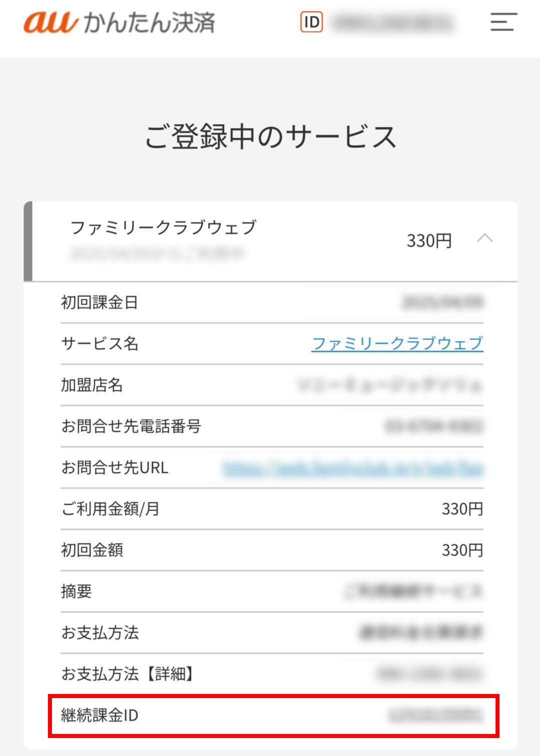Viewport: 540px width, 756px height.
Task: Click the 330円 price in card header
Action: pos(429,241)
